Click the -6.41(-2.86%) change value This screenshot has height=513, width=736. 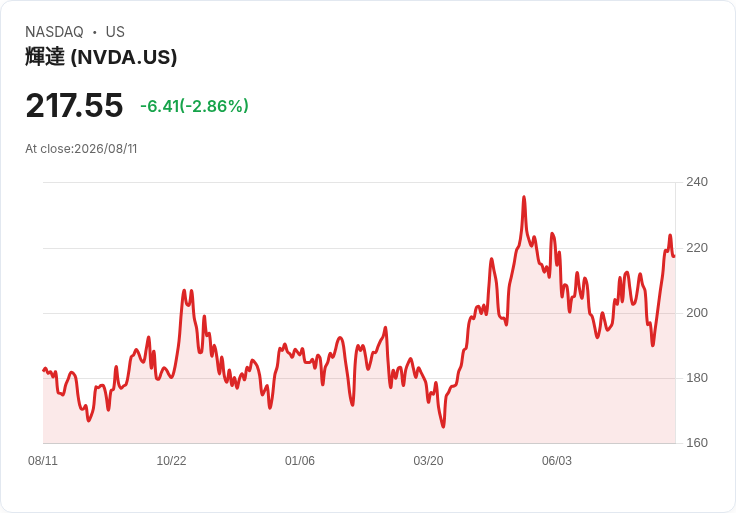pos(194,106)
